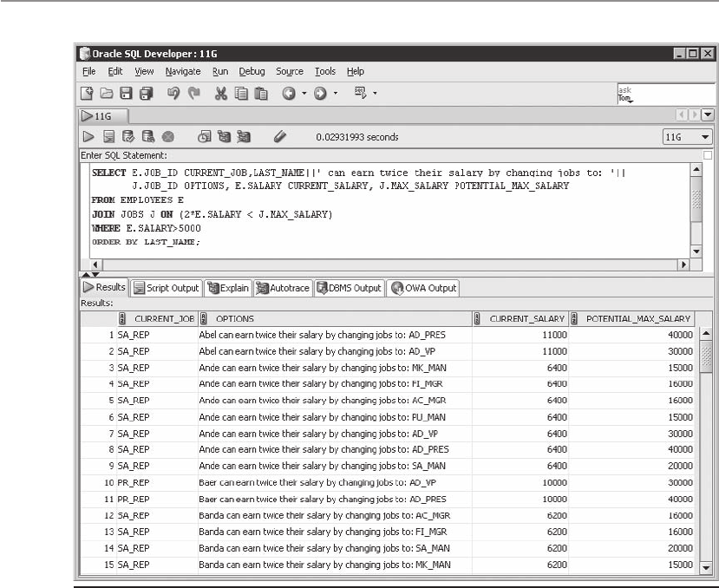Open the Run menu
The image size is (719, 588).
tap(220, 72)
